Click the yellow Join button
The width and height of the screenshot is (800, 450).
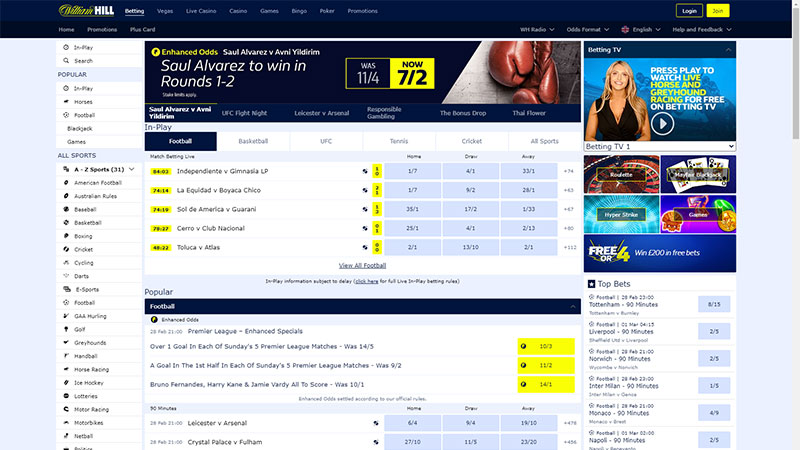[x=717, y=11]
